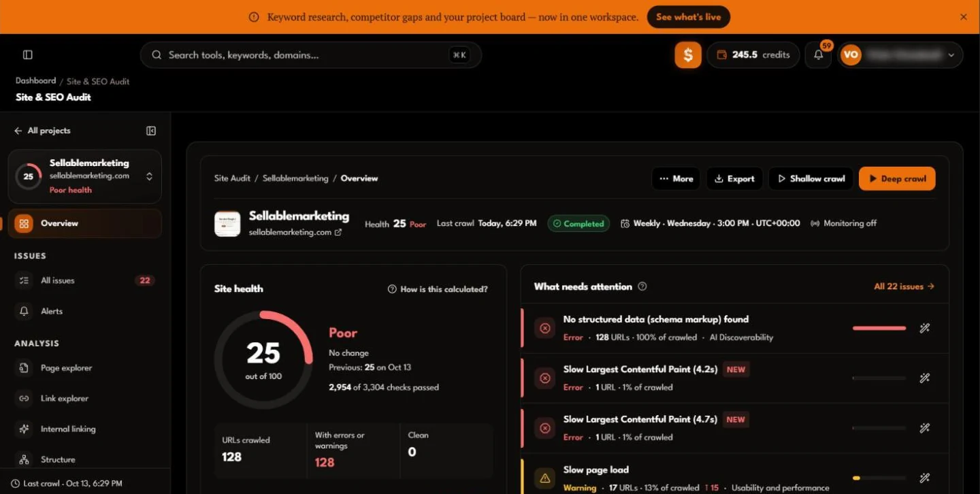Click the Sellablemarketing site thumbnail
The height and width of the screenshot is (494, 980).
tap(227, 224)
